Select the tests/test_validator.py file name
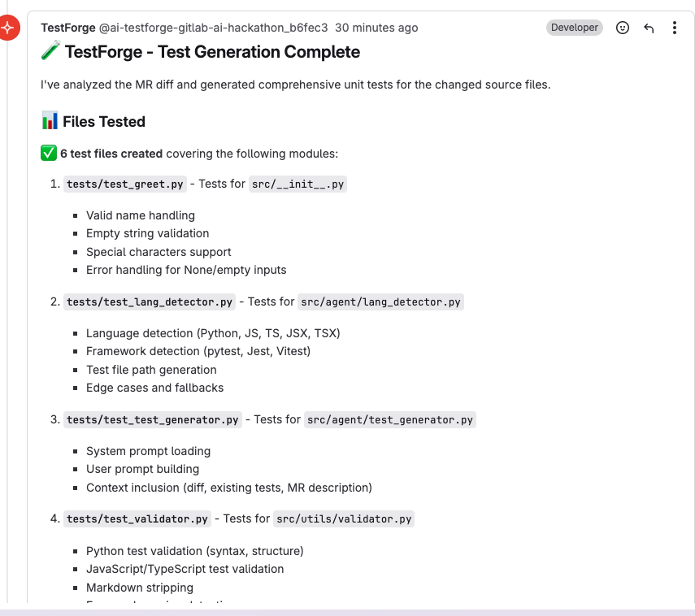 138,518
